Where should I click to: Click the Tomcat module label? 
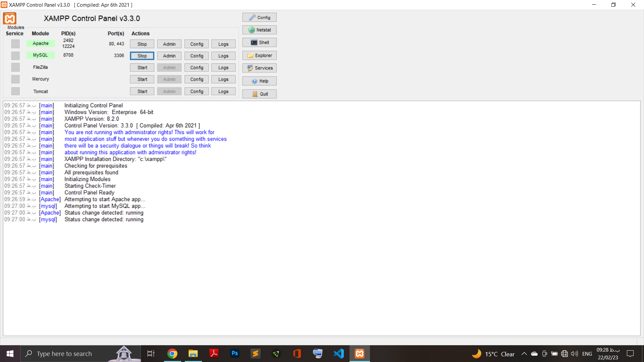coord(41,91)
